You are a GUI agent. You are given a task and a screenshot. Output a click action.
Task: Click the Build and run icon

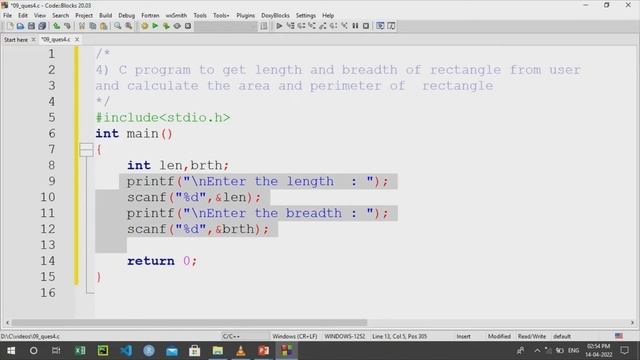(166, 26)
